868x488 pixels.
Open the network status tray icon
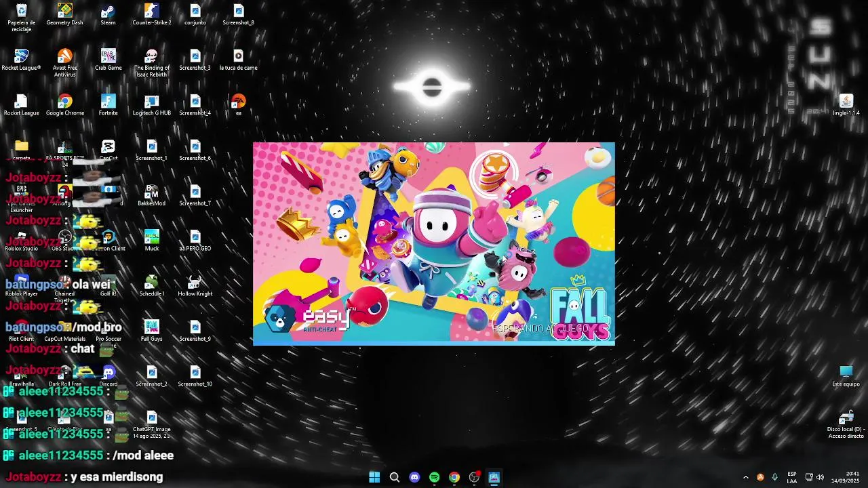pyautogui.click(x=808, y=477)
